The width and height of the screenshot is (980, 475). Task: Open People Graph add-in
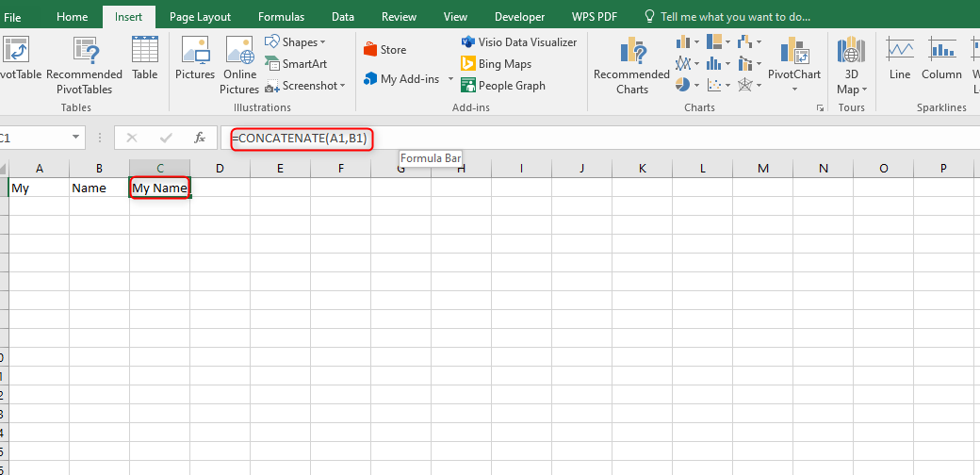click(x=502, y=86)
